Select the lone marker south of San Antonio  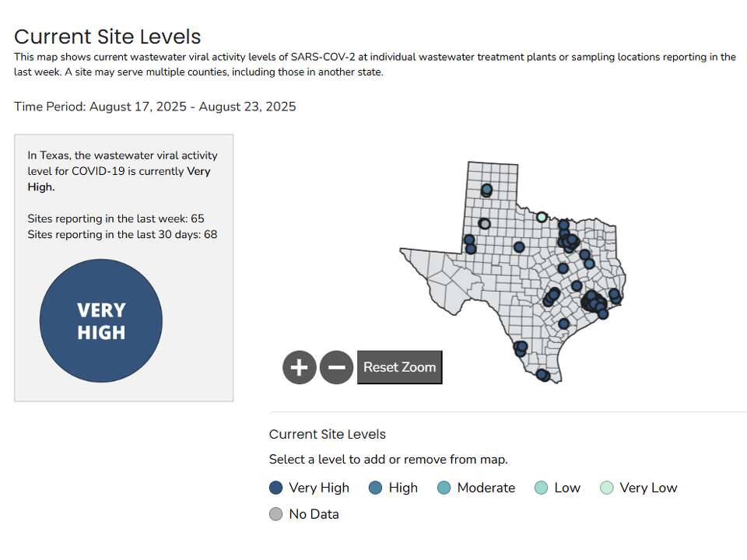564,324
